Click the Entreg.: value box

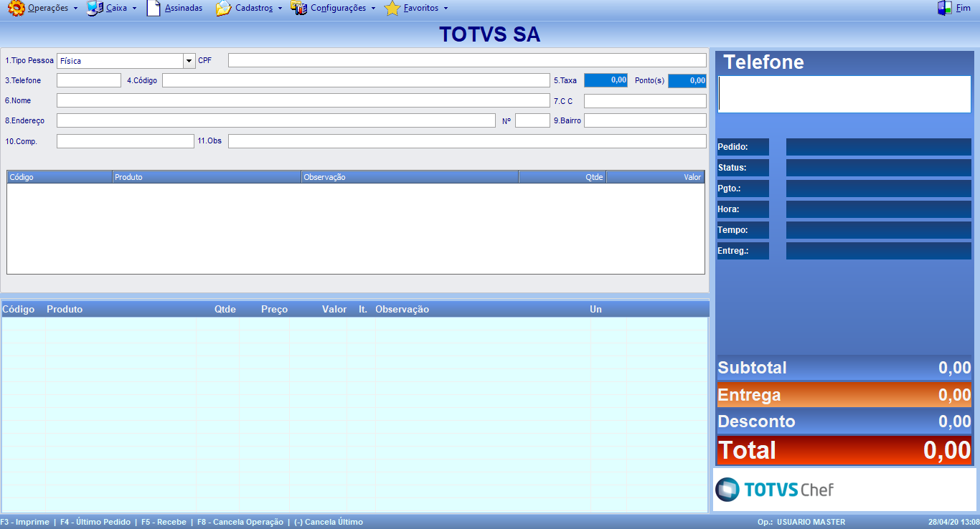[x=879, y=251]
